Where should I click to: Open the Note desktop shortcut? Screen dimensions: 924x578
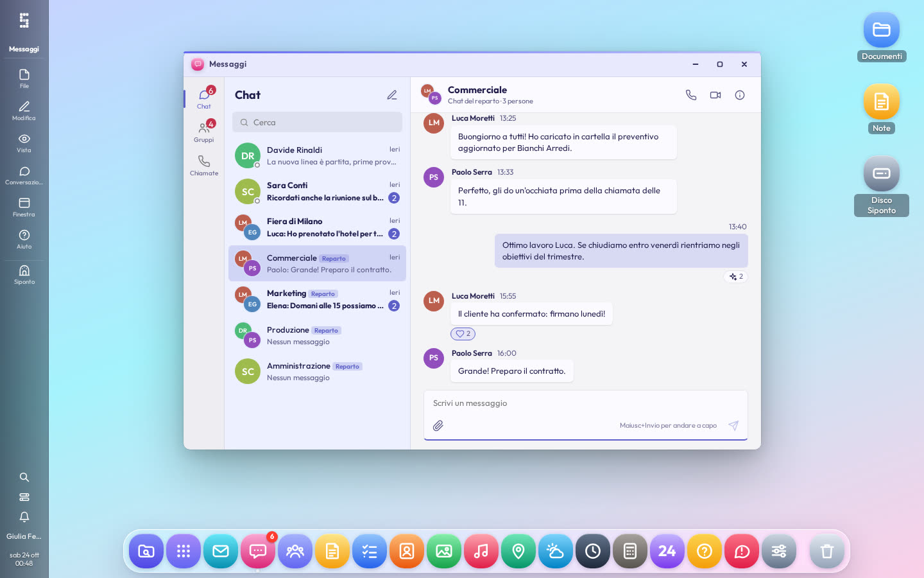pos(882,109)
